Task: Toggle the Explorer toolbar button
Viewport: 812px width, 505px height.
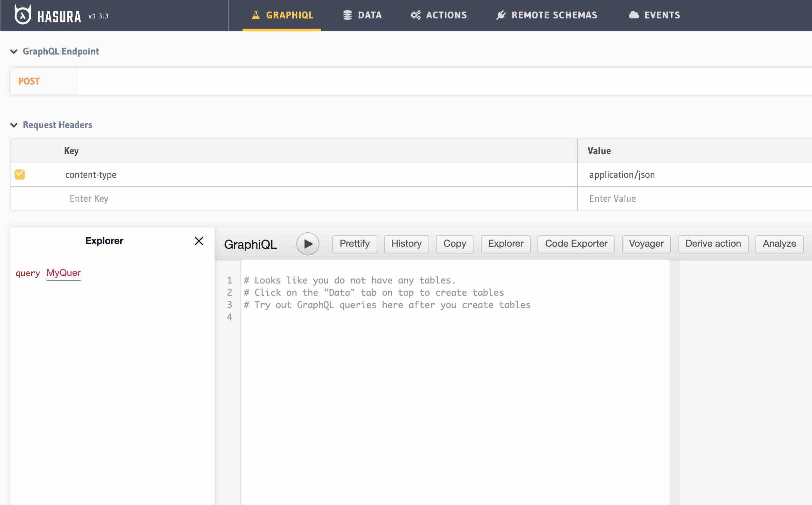Action: (505, 244)
